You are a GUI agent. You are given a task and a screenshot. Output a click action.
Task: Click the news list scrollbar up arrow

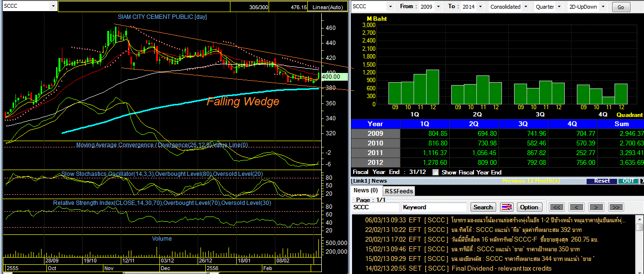pyautogui.click(x=640, y=218)
